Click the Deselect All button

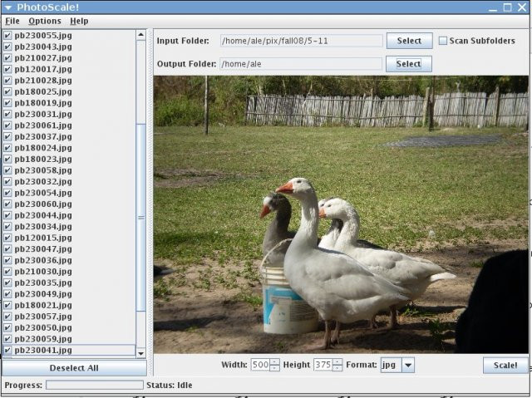74,368
